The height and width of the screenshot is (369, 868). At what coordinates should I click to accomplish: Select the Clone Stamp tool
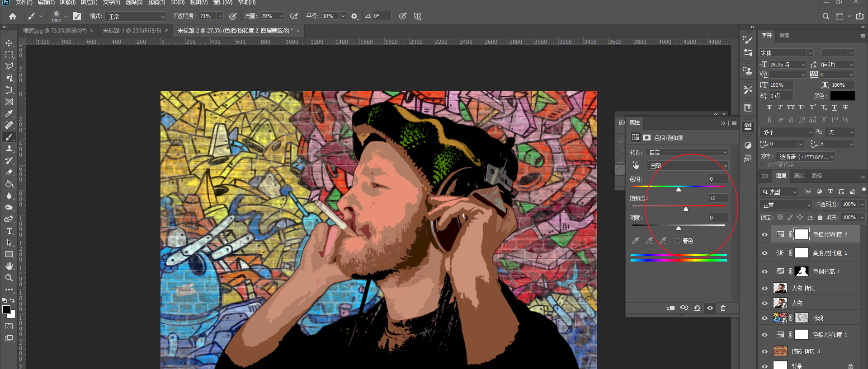click(x=9, y=149)
